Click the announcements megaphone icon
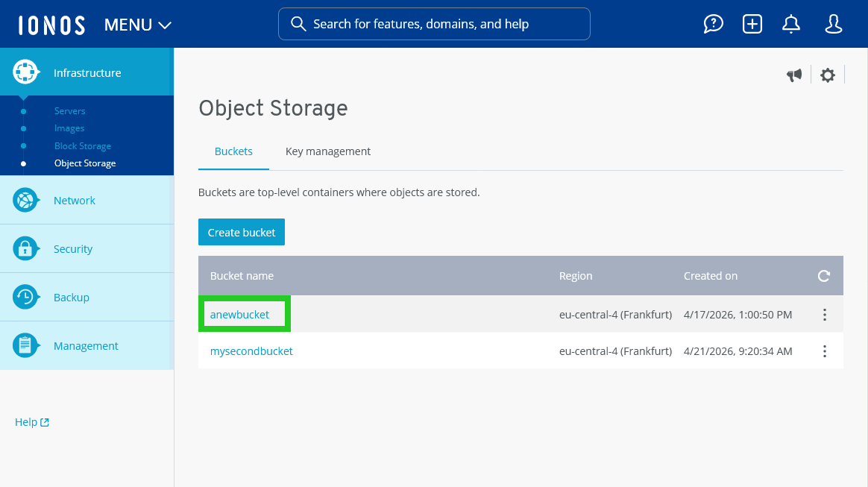The width and height of the screenshot is (868, 487). coord(794,75)
